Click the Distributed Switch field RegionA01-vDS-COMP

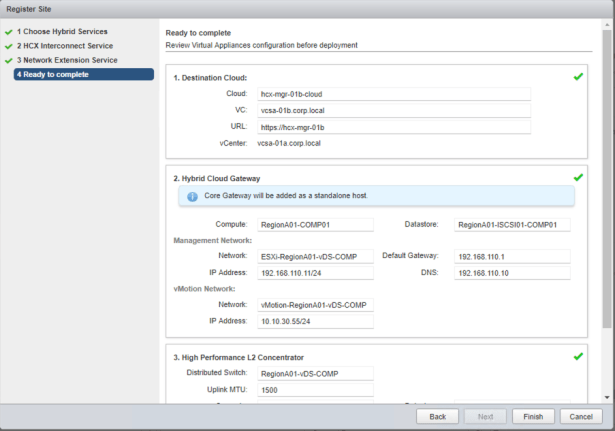click(x=315, y=374)
